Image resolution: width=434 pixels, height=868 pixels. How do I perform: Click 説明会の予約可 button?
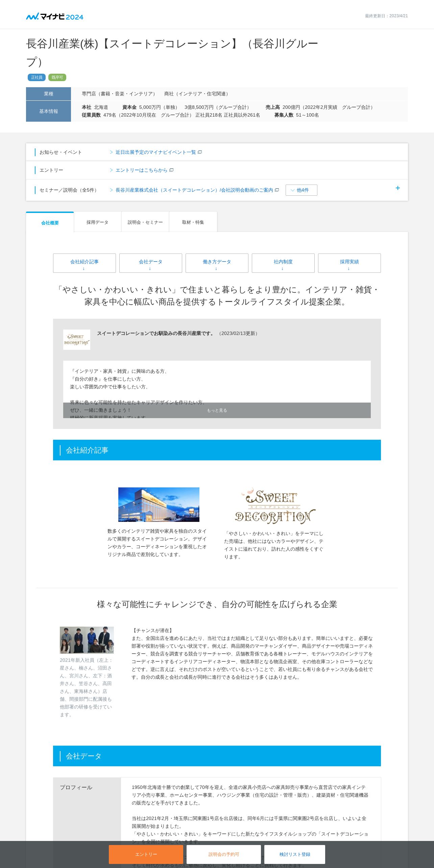[223, 854]
